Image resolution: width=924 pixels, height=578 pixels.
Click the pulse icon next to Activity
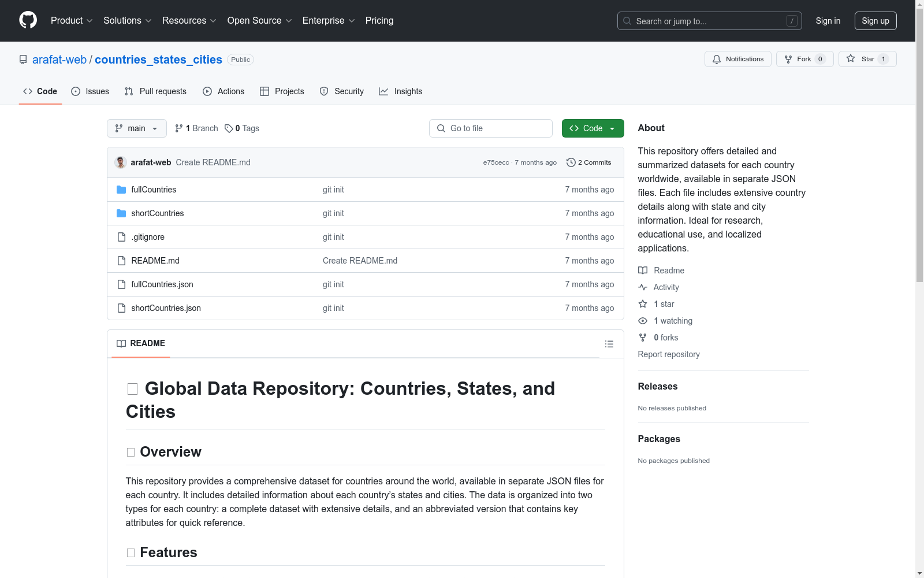click(x=643, y=287)
